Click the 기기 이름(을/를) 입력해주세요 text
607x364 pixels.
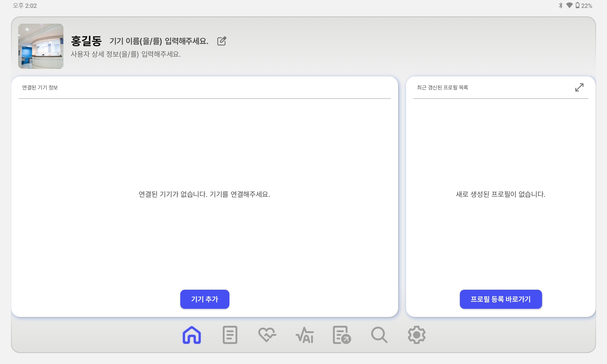[x=159, y=41]
